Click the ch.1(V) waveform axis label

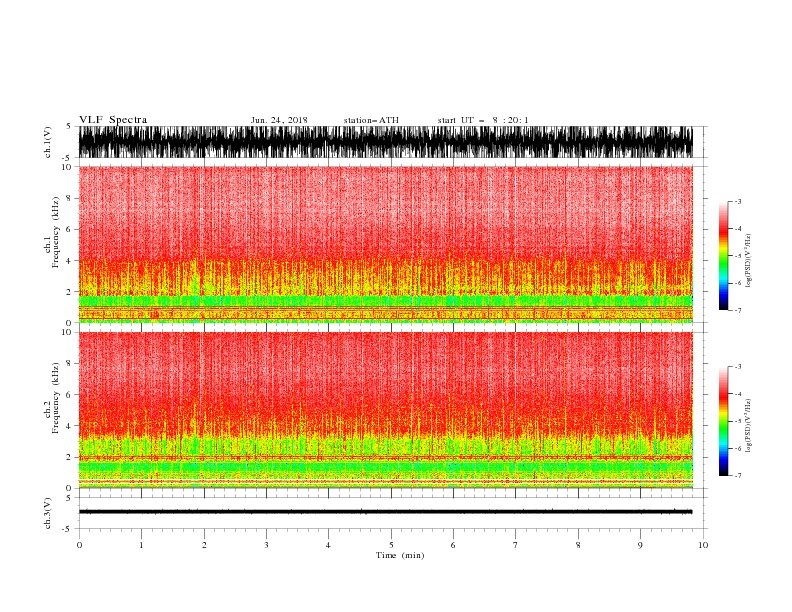[x=48, y=142]
